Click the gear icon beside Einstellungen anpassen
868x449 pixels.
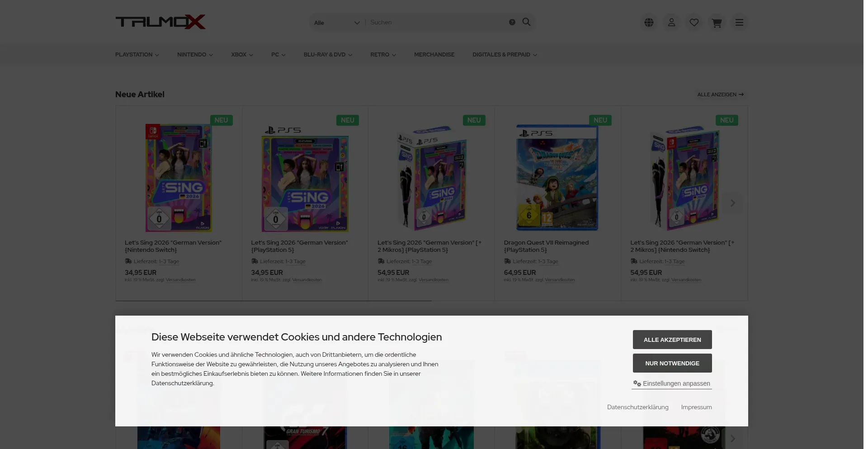coord(637,383)
